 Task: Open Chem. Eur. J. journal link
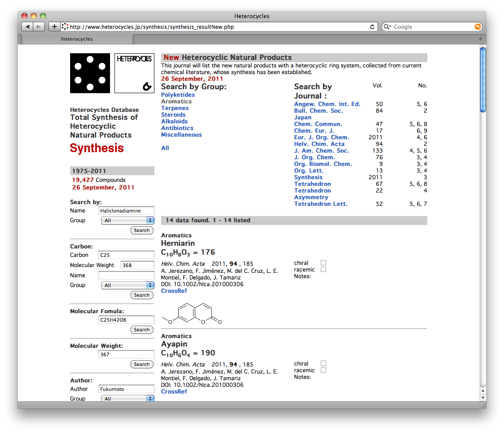[x=314, y=130]
